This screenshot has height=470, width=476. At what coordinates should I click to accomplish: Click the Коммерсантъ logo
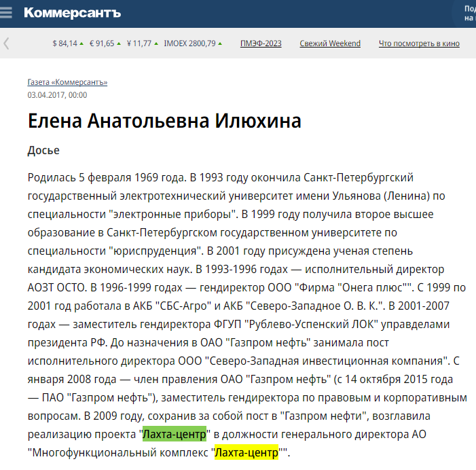(72, 13)
